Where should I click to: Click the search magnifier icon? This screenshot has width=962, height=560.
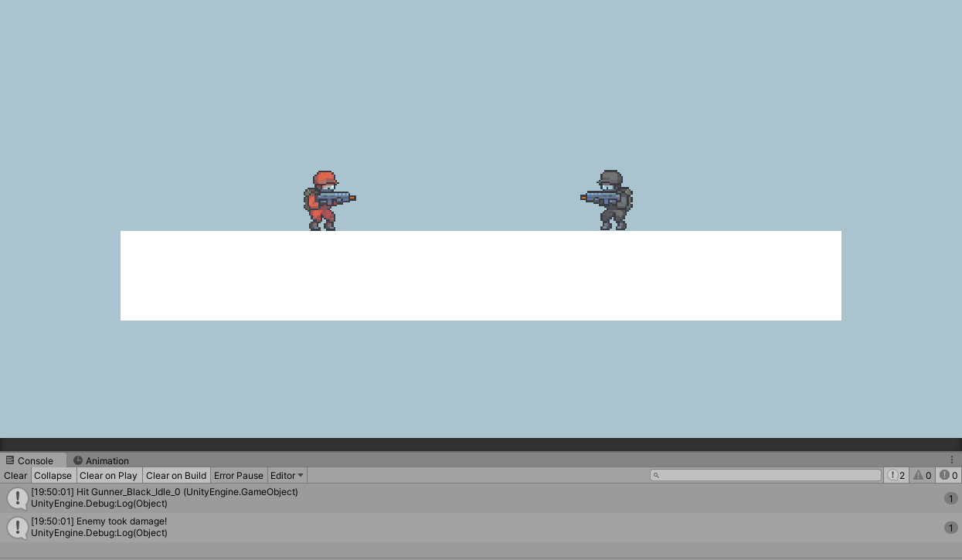[657, 475]
